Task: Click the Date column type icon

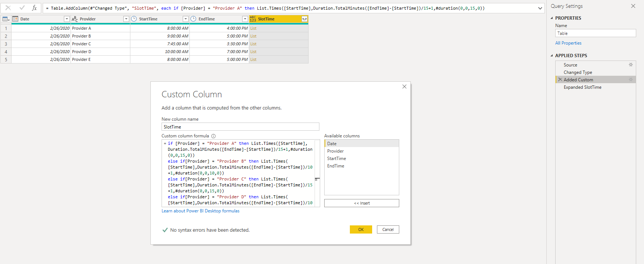Action: (x=15, y=19)
